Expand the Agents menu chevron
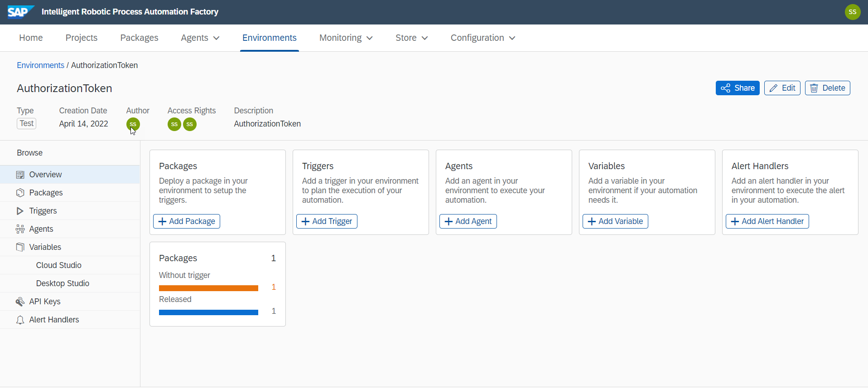The width and height of the screenshot is (868, 390). pyautogui.click(x=216, y=38)
